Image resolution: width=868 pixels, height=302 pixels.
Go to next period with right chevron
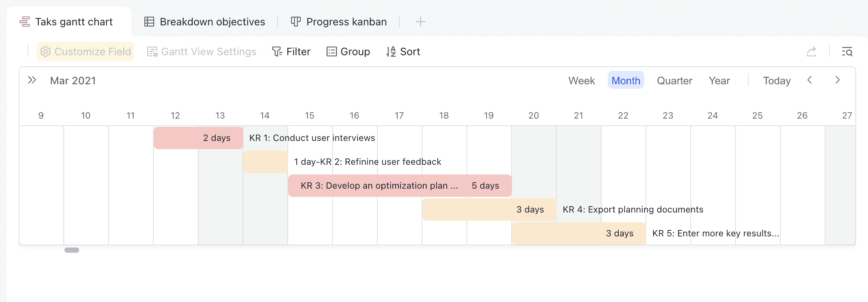tap(837, 80)
